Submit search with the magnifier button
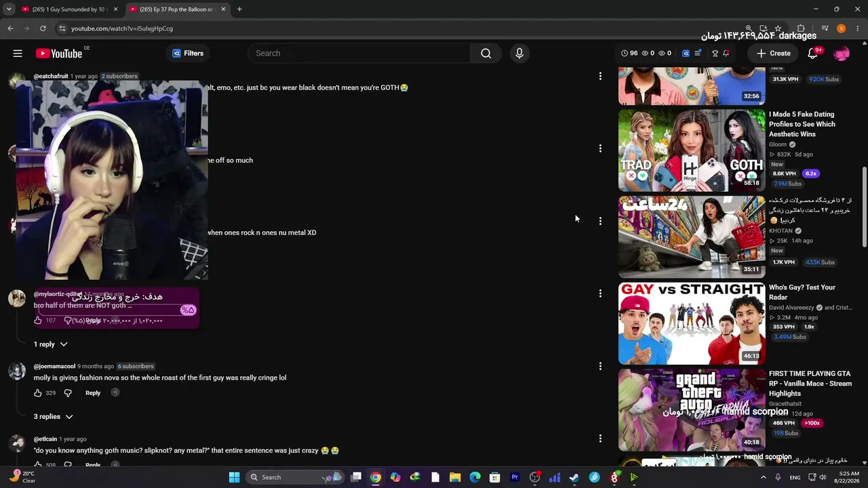Image resolution: width=868 pixels, height=488 pixels. (x=486, y=54)
